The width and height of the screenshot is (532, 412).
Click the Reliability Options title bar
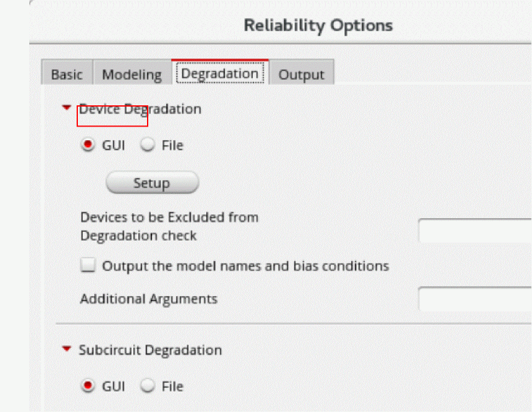[x=318, y=26]
